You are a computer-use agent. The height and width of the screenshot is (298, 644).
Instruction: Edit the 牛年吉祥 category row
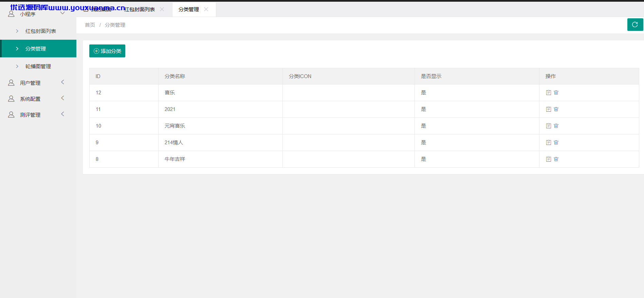pos(548,159)
